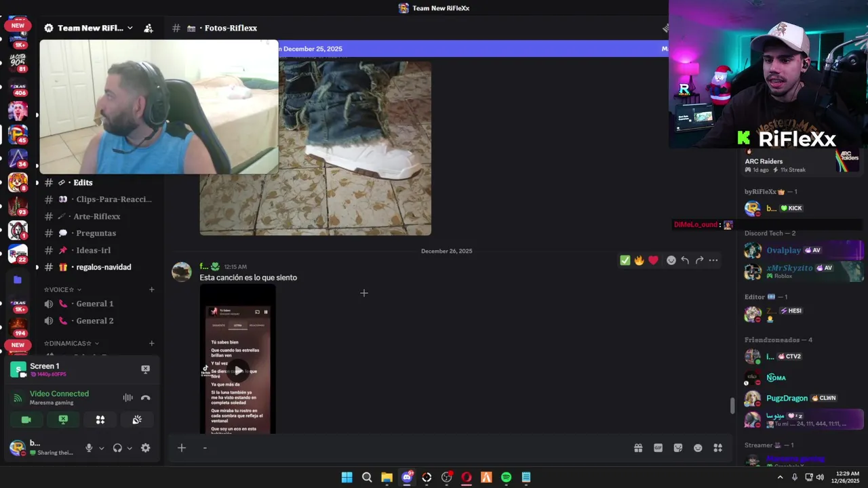868x488 pixels.
Task: Click the chat scrollbar thumb
Action: click(732, 406)
